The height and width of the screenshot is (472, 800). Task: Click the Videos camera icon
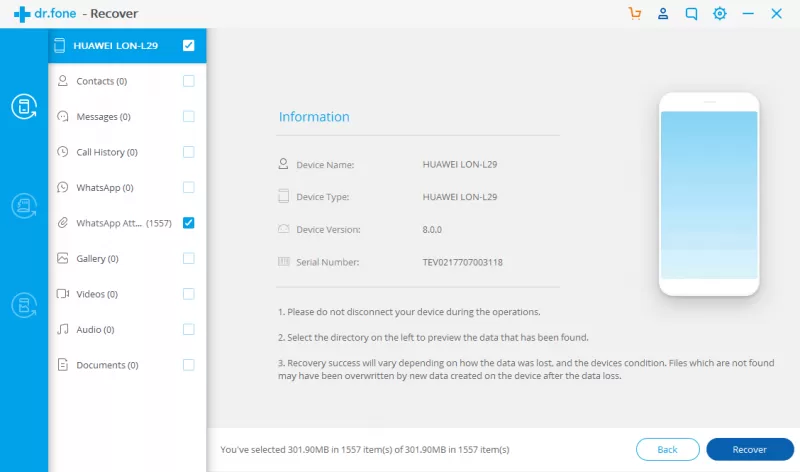[63, 293]
